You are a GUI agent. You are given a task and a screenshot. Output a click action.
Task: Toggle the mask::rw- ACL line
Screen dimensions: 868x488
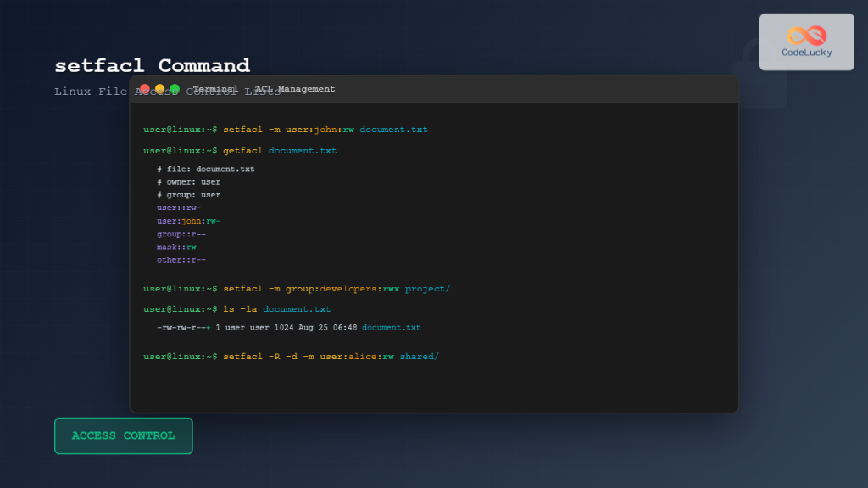(x=178, y=247)
